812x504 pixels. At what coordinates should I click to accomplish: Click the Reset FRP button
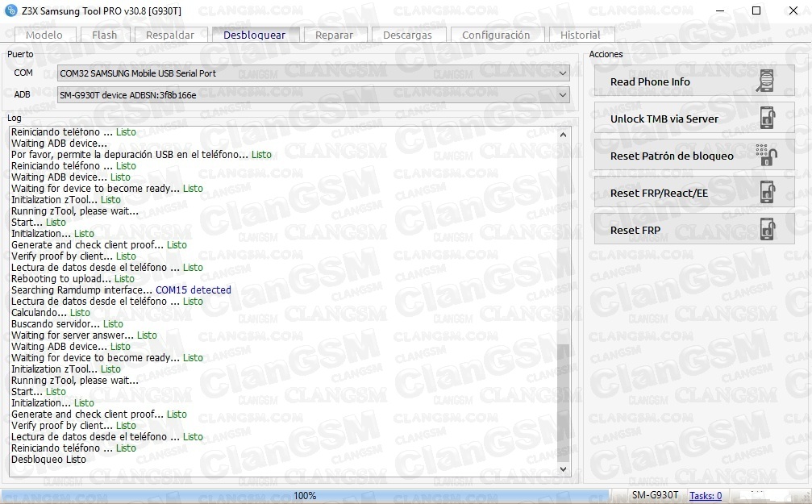coord(694,230)
